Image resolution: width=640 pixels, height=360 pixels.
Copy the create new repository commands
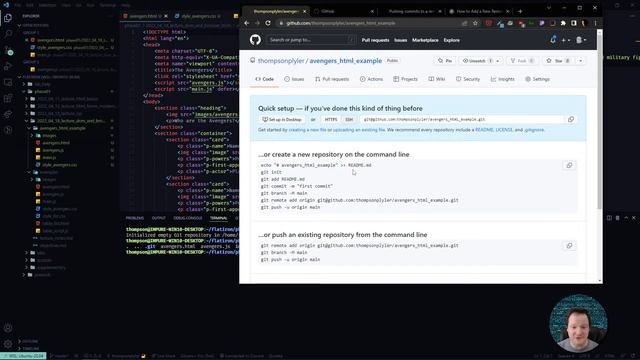(569, 165)
